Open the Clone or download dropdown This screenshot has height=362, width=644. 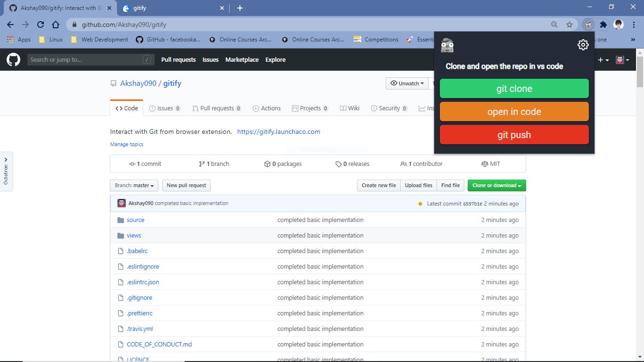pyautogui.click(x=496, y=185)
